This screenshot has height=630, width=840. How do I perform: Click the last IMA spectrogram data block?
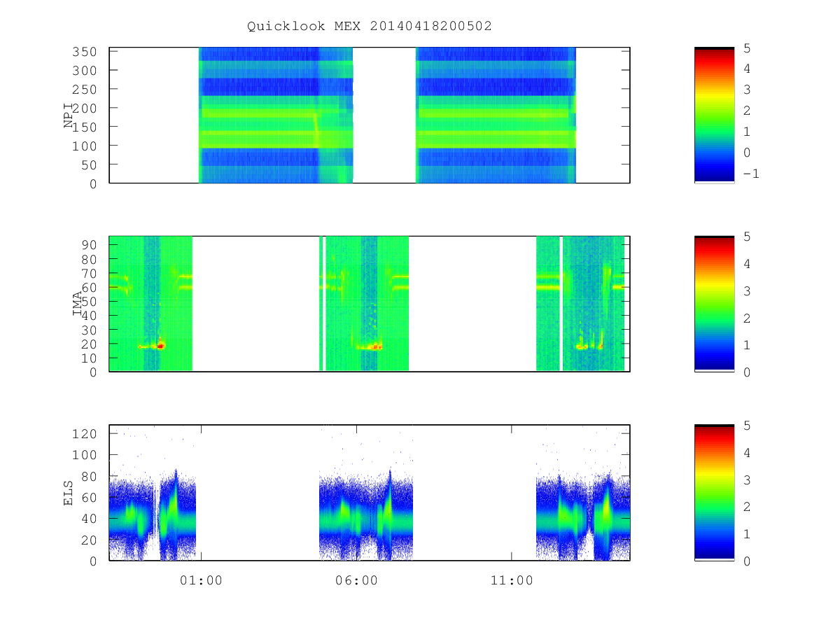click(580, 304)
